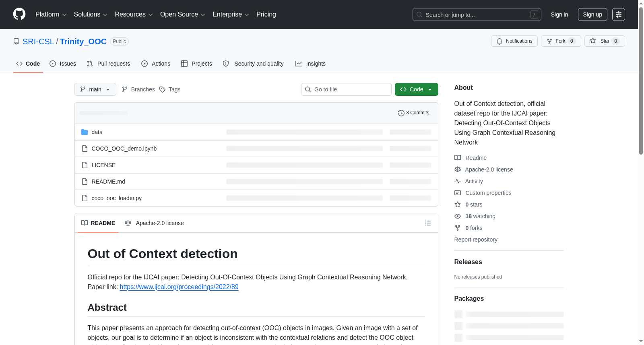Viewport: 644px width, 345px height.
Task: Open the Trinity_OOC repository link
Action: [83, 41]
